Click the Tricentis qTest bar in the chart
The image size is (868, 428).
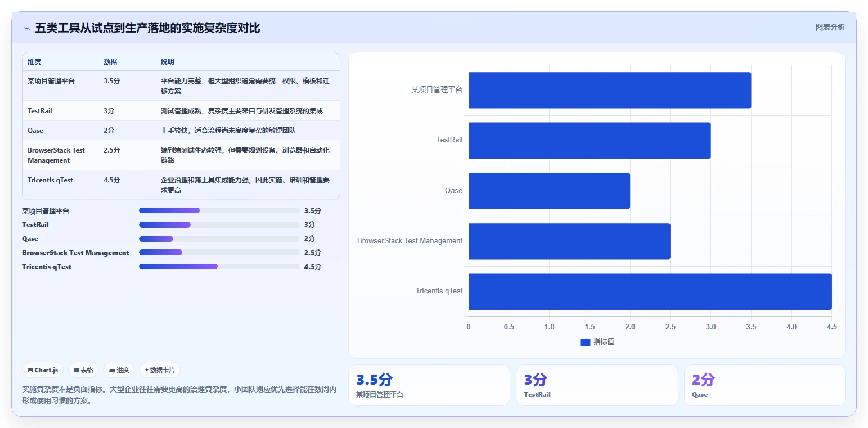click(650, 291)
